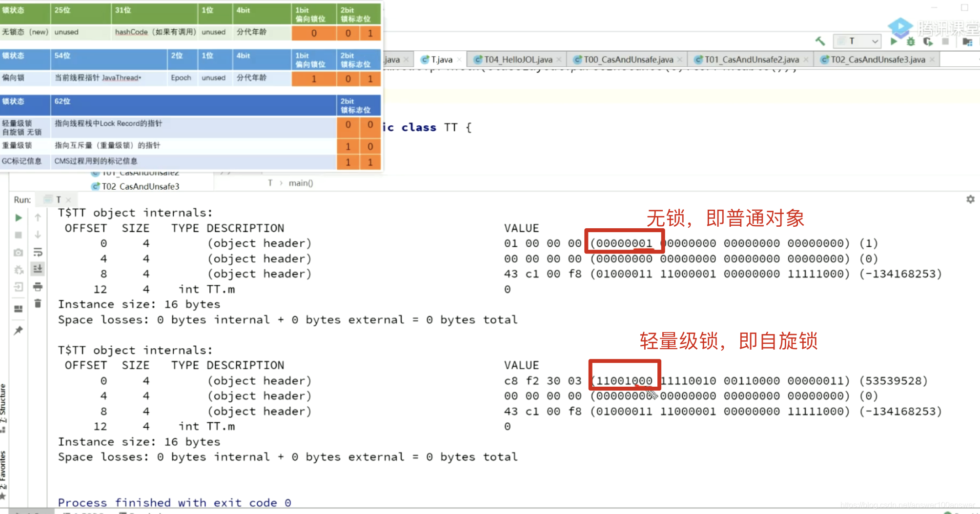Click hex bytes 'c8 f2 30 03'
Screen dimensions: 980x514
tap(543, 381)
